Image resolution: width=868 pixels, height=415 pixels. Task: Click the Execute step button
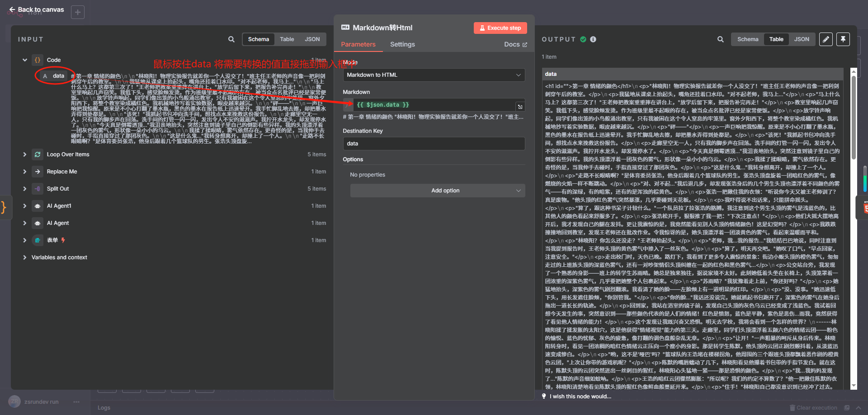(x=500, y=28)
